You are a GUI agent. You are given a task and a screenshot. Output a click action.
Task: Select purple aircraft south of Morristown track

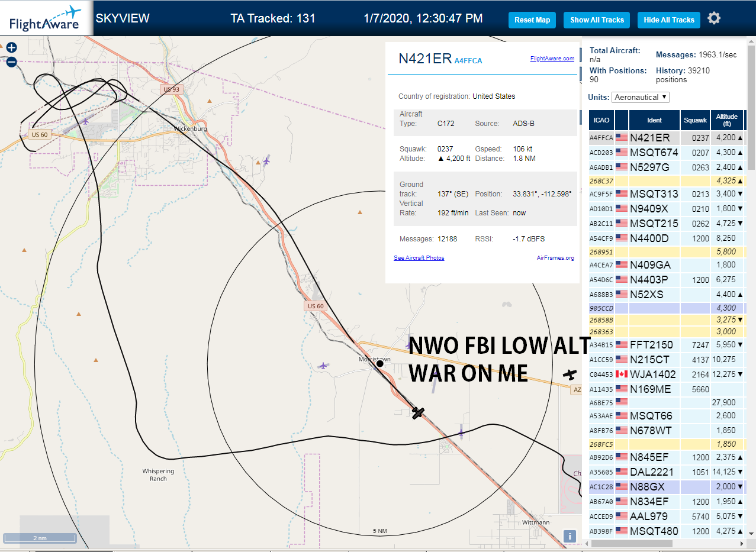pos(461,434)
